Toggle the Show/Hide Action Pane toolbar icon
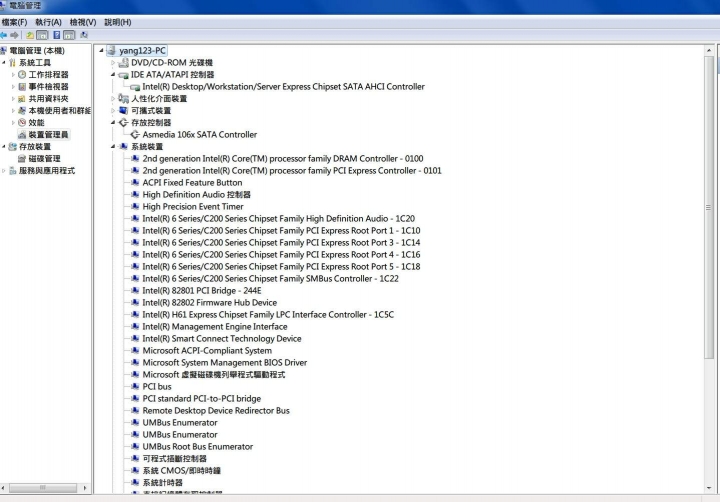 69,35
